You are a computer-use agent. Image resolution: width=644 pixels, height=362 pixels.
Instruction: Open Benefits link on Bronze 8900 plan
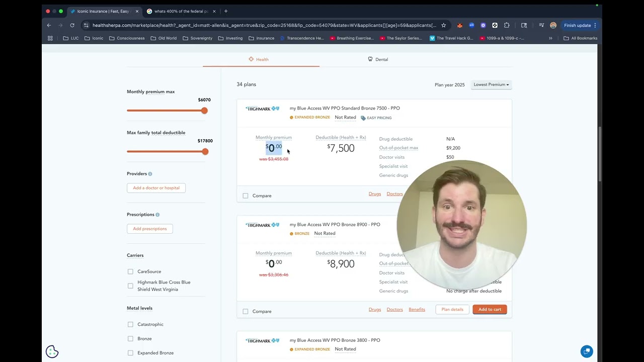417,309
